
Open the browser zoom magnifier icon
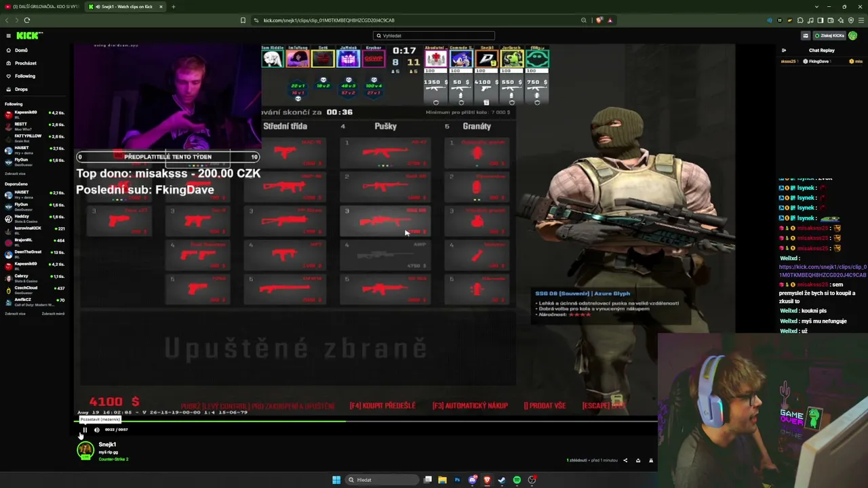click(583, 20)
